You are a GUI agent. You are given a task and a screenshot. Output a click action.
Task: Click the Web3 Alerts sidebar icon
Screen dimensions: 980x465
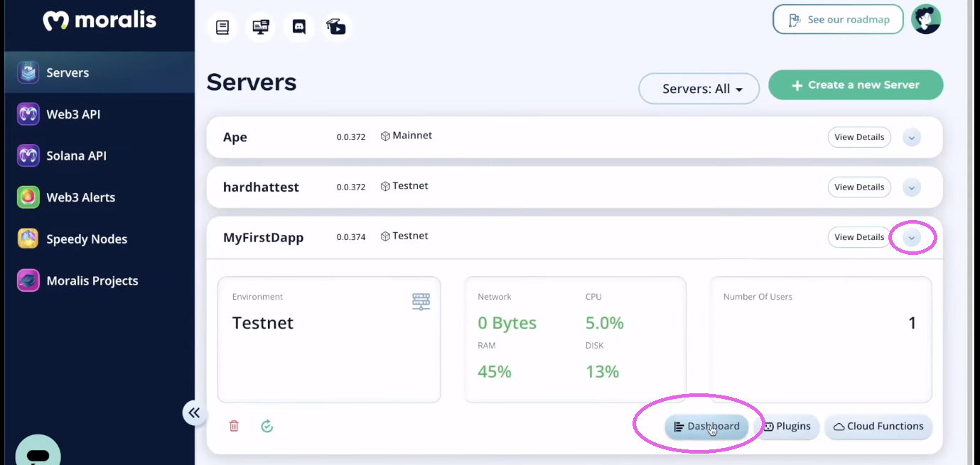pos(28,197)
